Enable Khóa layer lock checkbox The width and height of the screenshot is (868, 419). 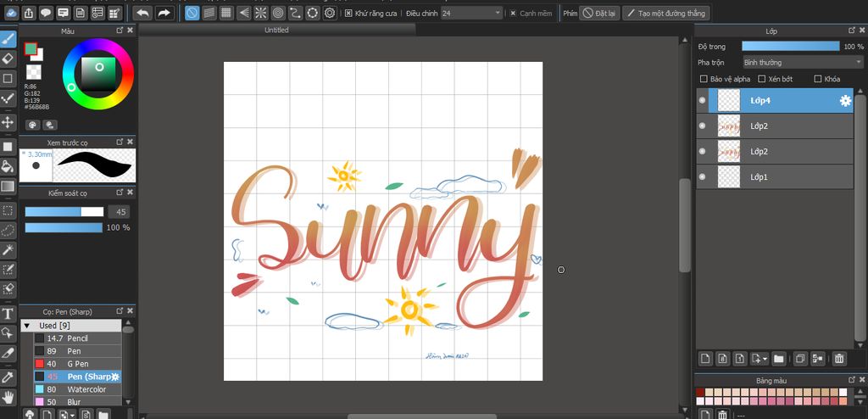click(x=818, y=79)
